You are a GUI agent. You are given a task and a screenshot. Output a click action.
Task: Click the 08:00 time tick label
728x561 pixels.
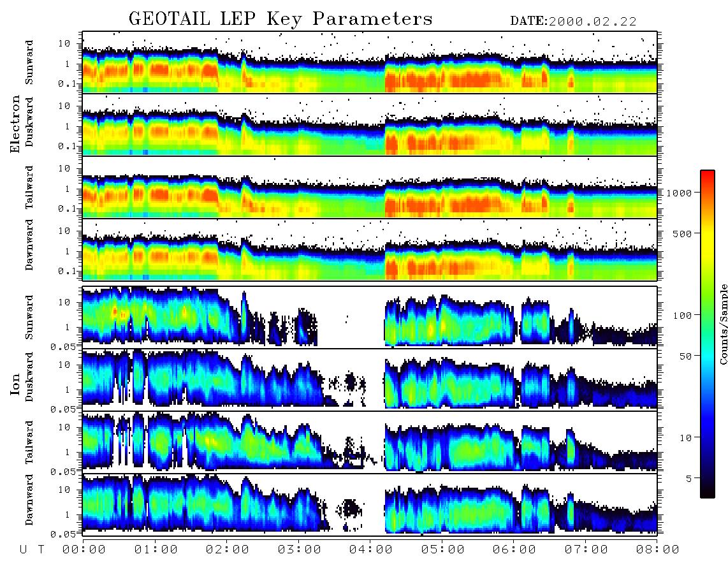coord(658,550)
